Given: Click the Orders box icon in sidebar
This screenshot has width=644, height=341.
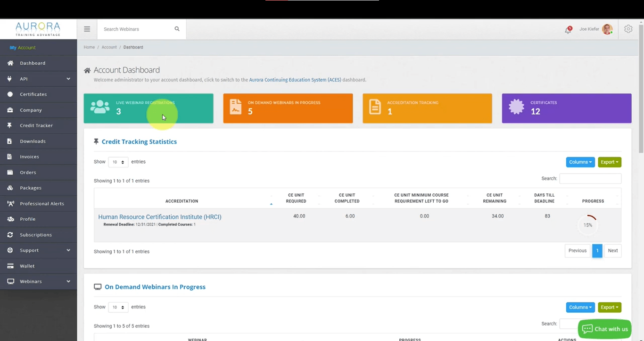Looking at the screenshot, I should click(10, 172).
